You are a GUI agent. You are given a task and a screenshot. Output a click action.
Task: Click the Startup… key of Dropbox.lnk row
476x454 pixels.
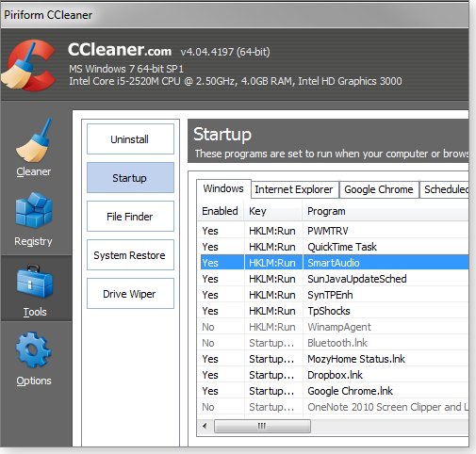(x=271, y=375)
